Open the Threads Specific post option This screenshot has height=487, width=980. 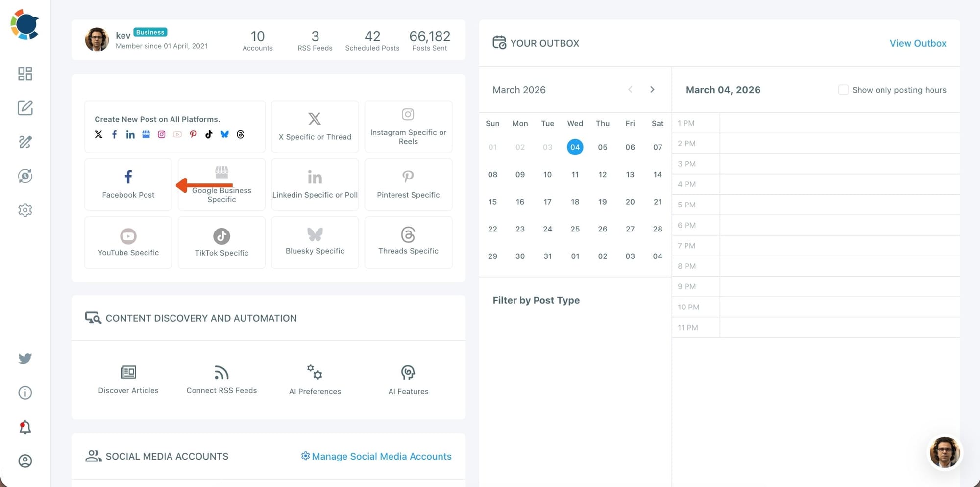408,242
